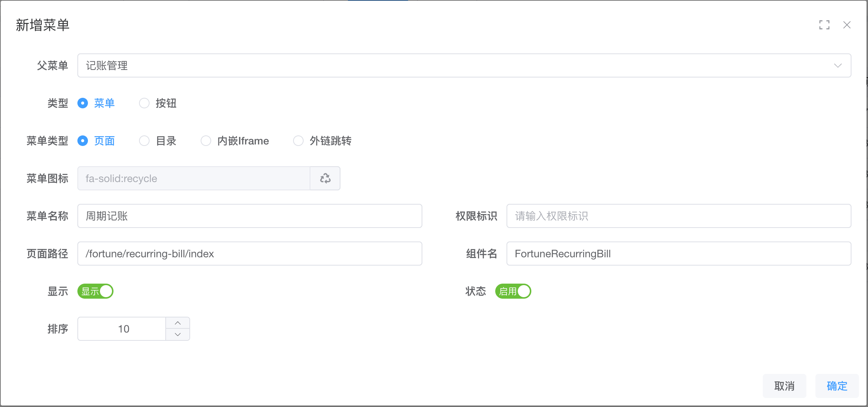Click the 菜单名称 field containing 周期记账
This screenshot has width=868, height=407.
250,216
